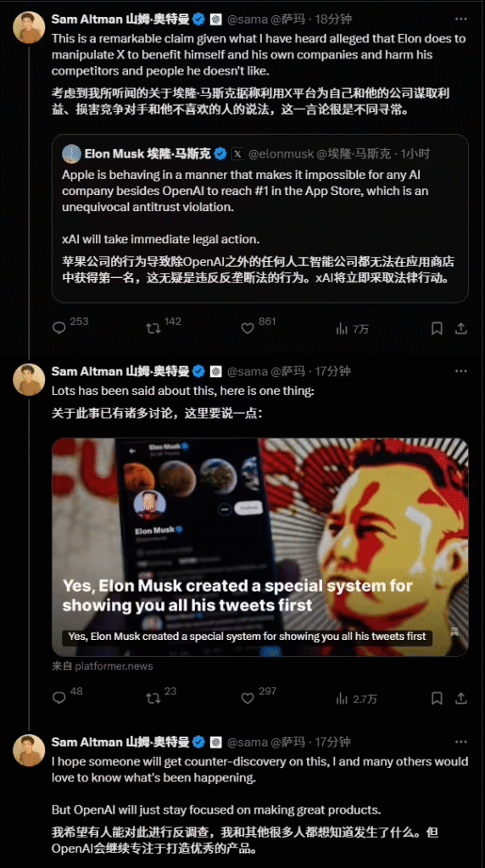Like the tweet showing 297 likes

pos(248,698)
